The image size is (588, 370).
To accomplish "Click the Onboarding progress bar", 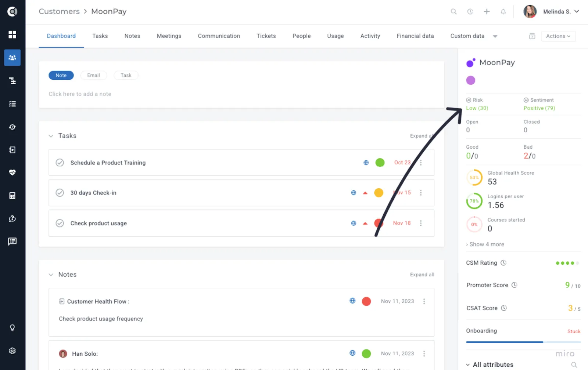I will (x=523, y=342).
